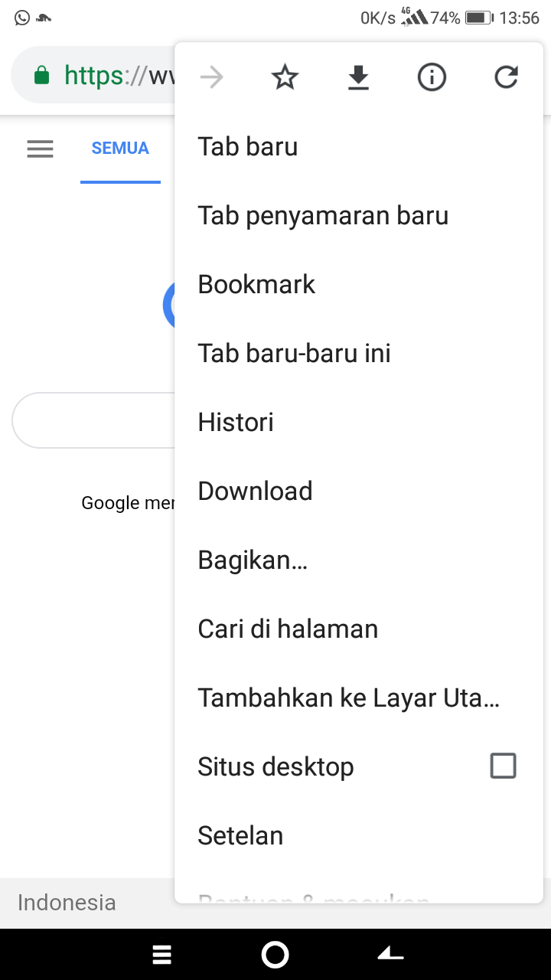Tap the bookmark star icon

coord(285,77)
